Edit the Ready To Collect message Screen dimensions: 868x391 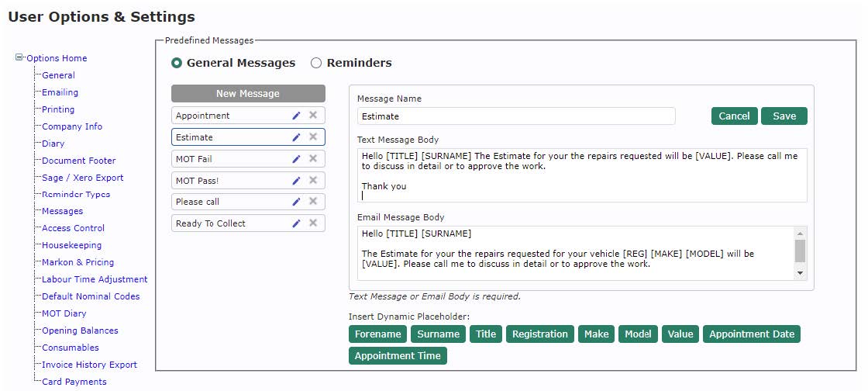(x=296, y=223)
